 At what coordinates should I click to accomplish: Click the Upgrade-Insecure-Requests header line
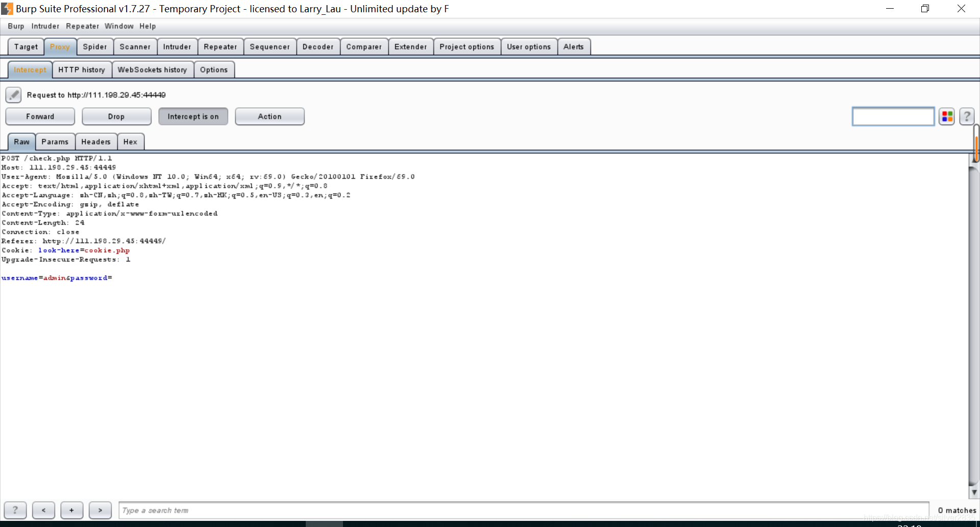pos(66,259)
